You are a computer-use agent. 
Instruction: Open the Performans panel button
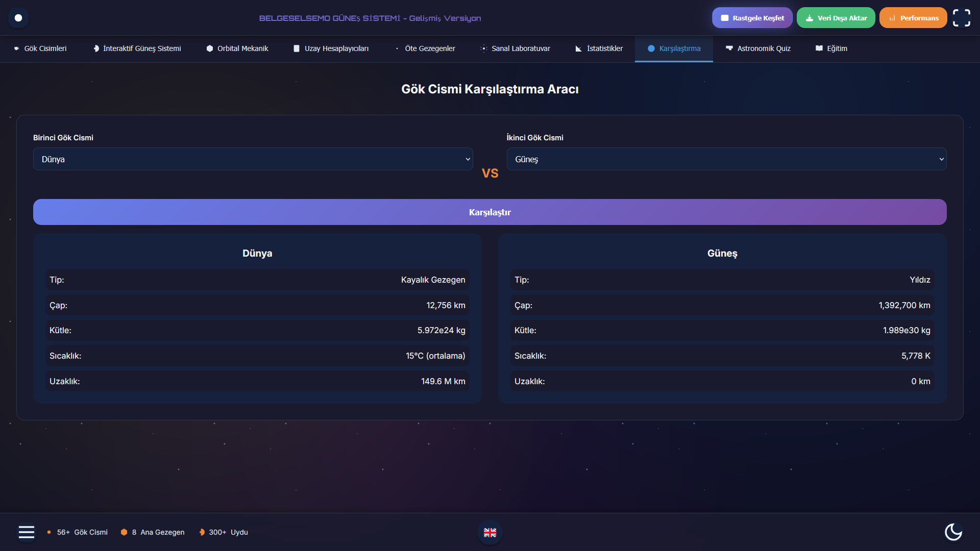pos(913,18)
